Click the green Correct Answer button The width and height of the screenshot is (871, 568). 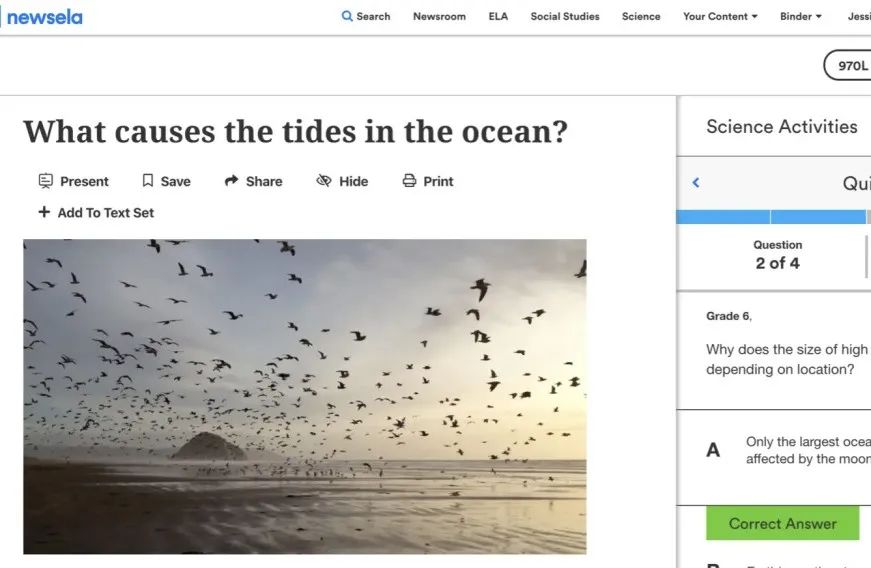click(782, 523)
